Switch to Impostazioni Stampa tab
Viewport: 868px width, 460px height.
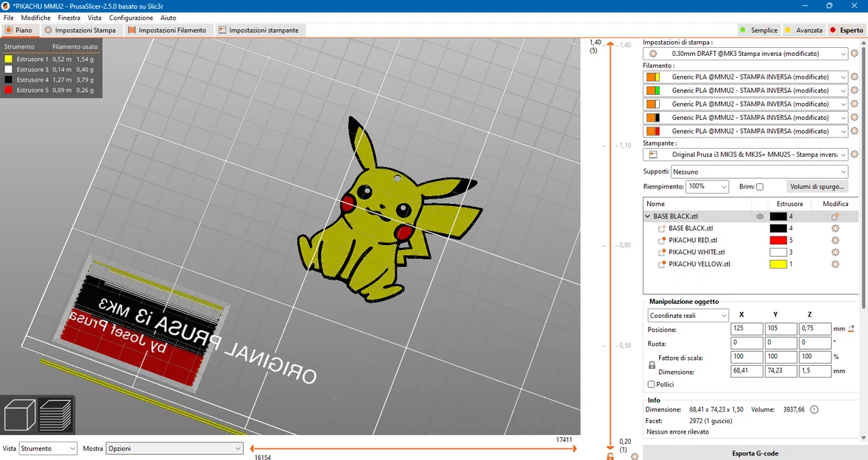pyautogui.click(x=80, y=30)
